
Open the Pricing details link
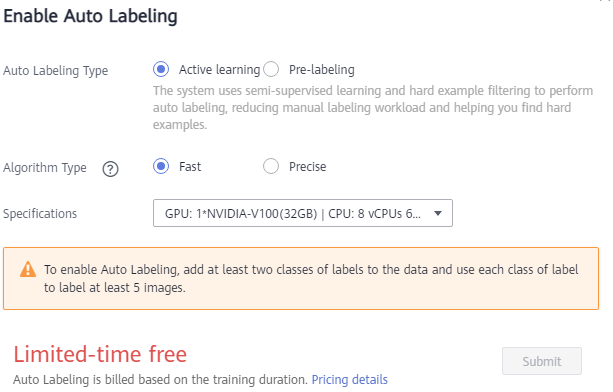(x=350, y=379)
